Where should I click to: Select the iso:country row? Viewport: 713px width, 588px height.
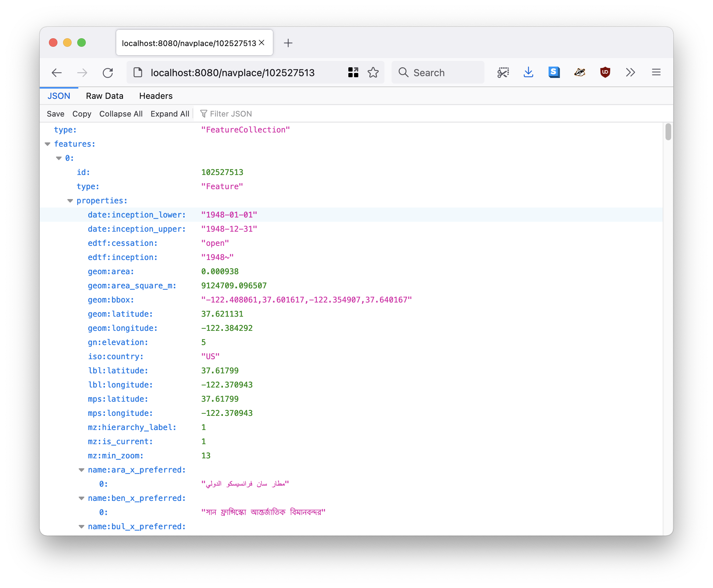[x=351, y=356]
